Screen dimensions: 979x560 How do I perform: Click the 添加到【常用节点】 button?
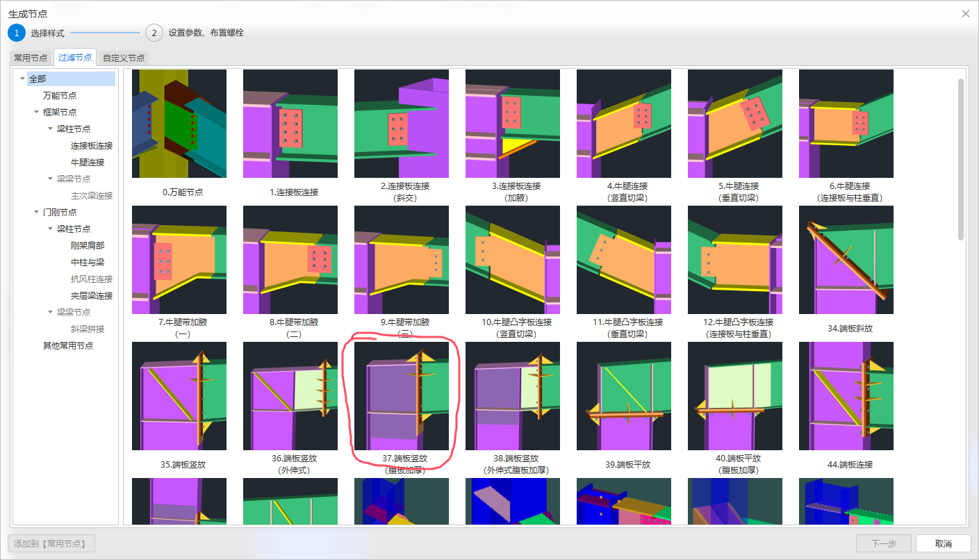pos(51,543)
